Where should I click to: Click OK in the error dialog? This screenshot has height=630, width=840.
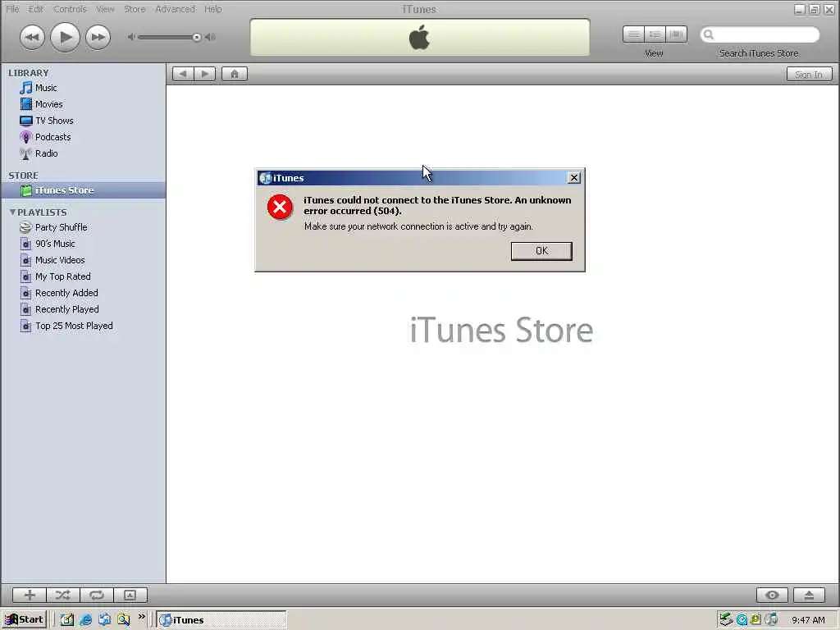pyautogui.click(x=541, y=251)
